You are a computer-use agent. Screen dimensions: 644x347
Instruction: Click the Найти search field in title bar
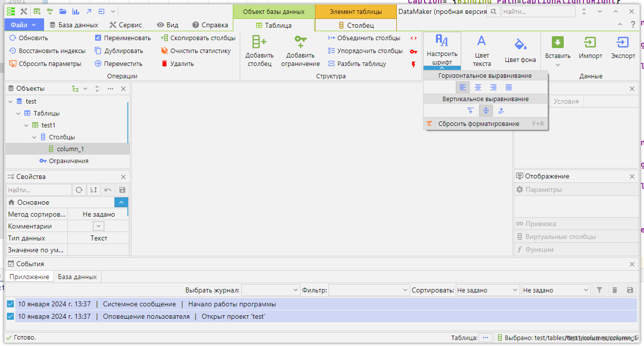tap(538, 11)
